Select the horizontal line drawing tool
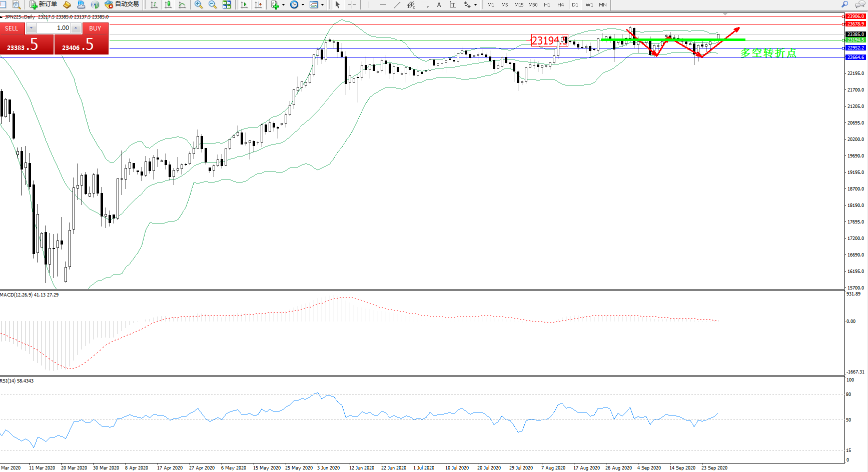Viewport: 868px width, 472px height. (x=383, y=4)
